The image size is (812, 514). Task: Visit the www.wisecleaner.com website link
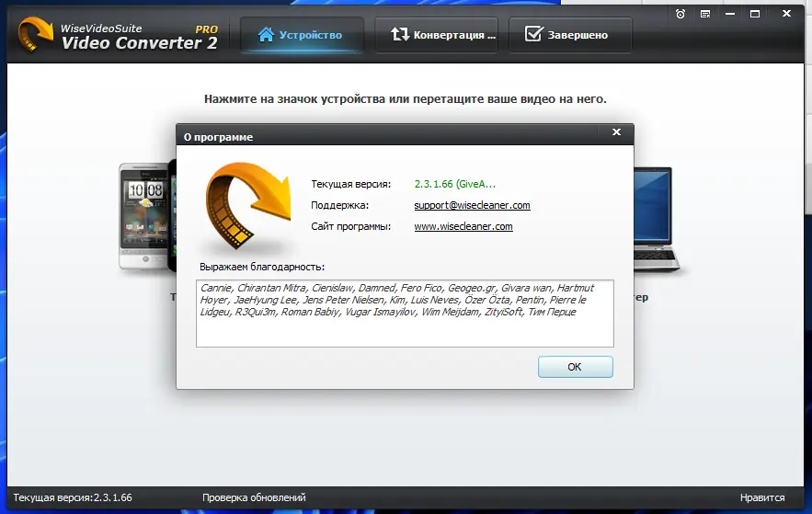tap(463, 226)
